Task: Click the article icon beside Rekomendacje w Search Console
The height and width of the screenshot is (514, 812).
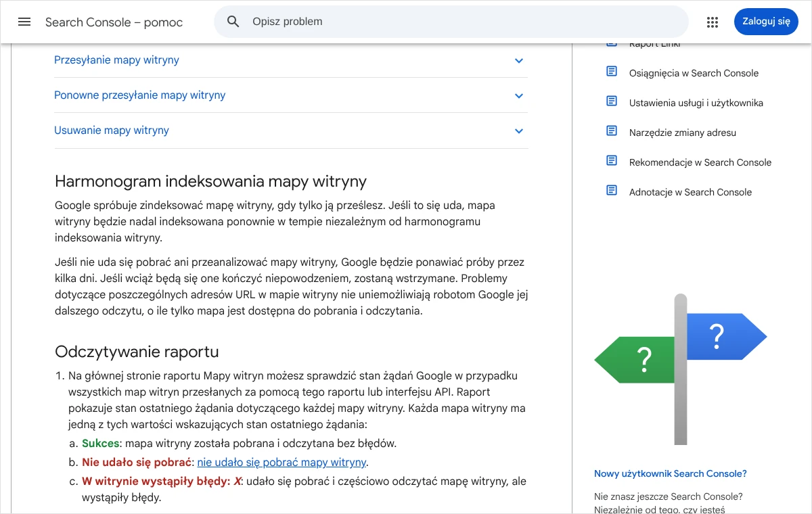Action: 612,160
